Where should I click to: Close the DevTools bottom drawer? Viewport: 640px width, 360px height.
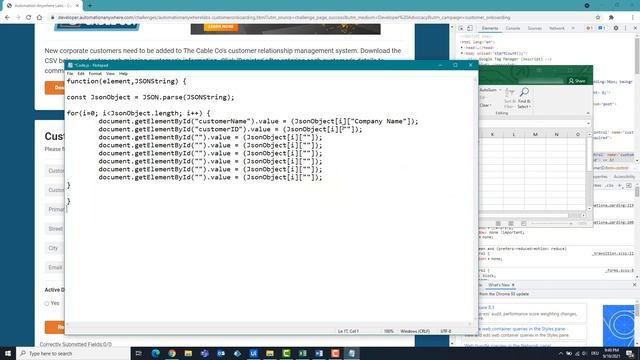coord(635,285)
